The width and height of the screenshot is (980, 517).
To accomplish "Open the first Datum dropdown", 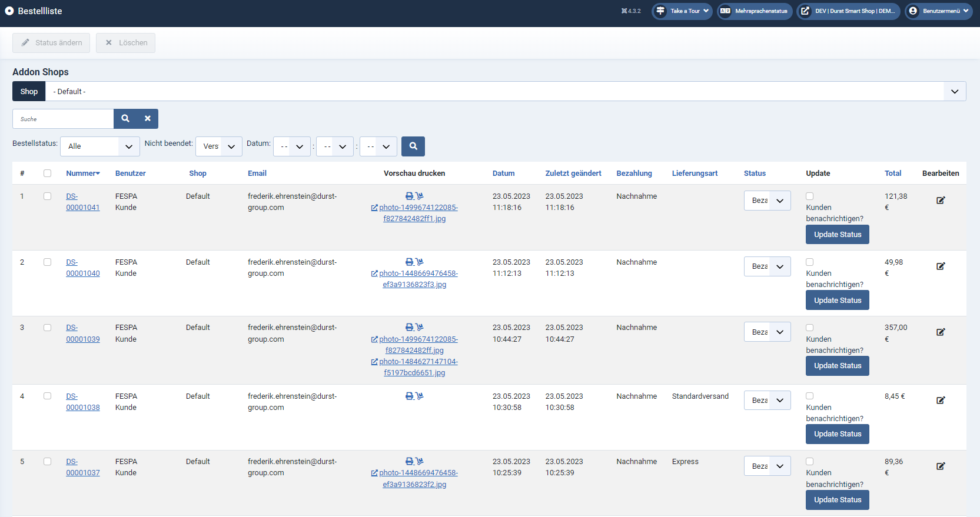I will point(292,146).
